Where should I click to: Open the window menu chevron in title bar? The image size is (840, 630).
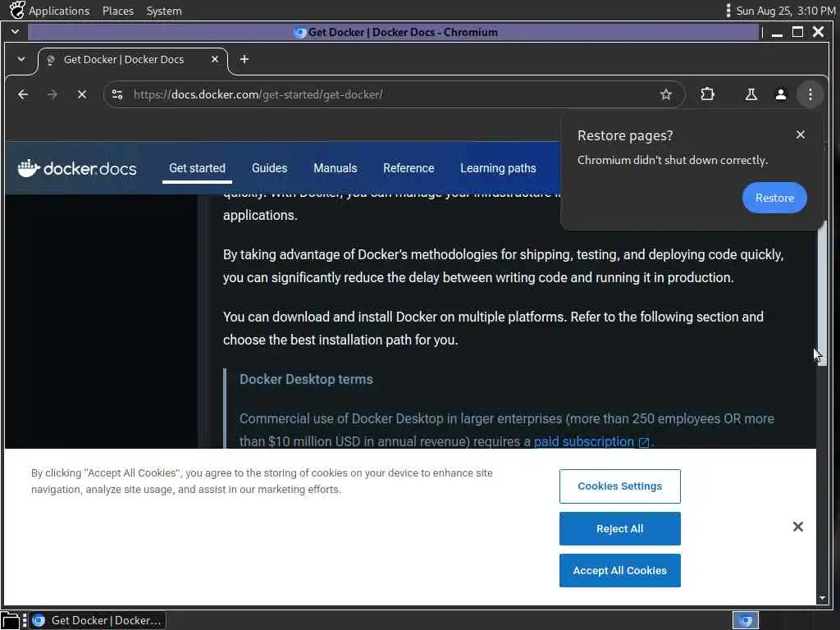click(15, 32)
